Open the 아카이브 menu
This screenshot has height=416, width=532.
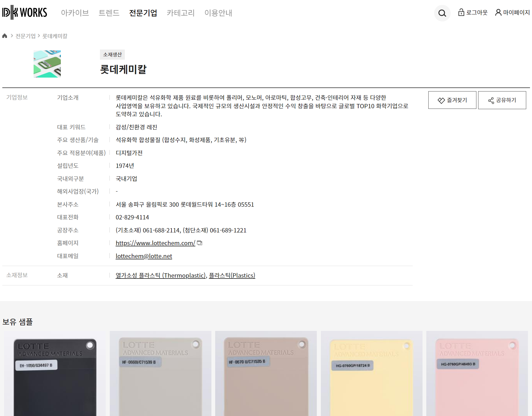point(75,13)
